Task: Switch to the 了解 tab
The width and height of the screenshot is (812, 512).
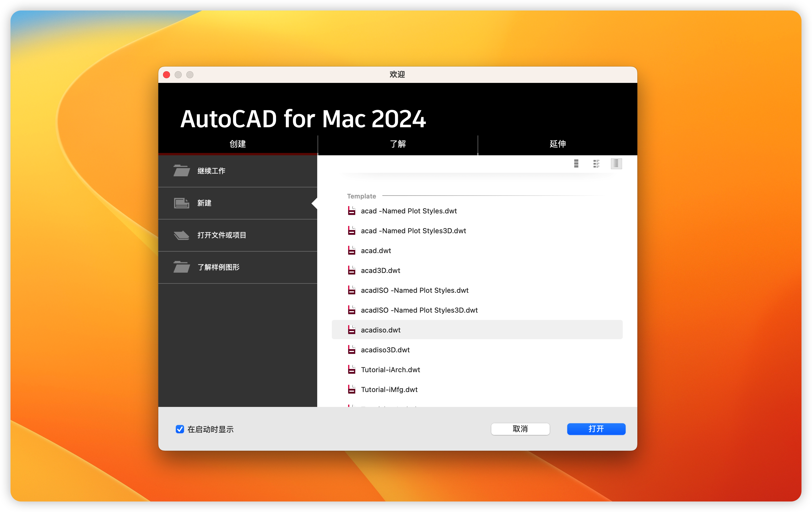Action: (398, 144)
